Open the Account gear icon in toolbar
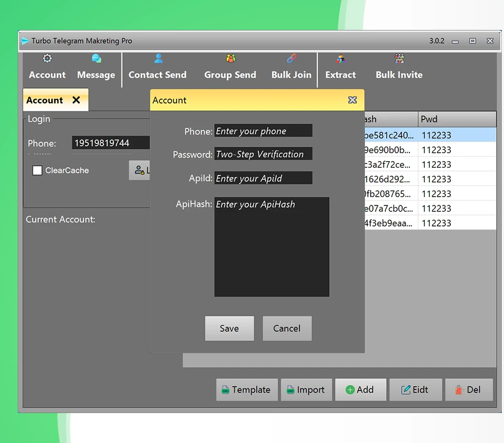The image size is (504, 443). tap(47, 58)
